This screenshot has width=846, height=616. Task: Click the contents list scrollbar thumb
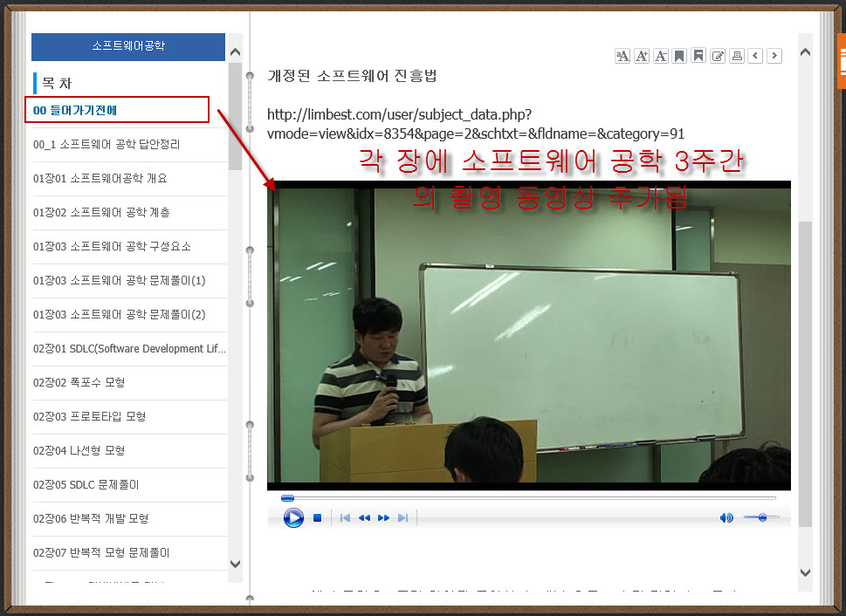(x=235, y=117)
